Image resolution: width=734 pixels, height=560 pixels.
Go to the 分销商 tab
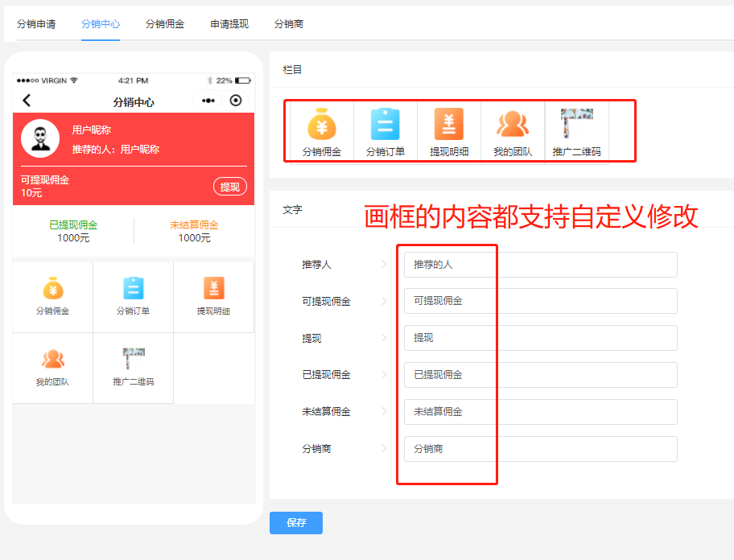(289, 24)
